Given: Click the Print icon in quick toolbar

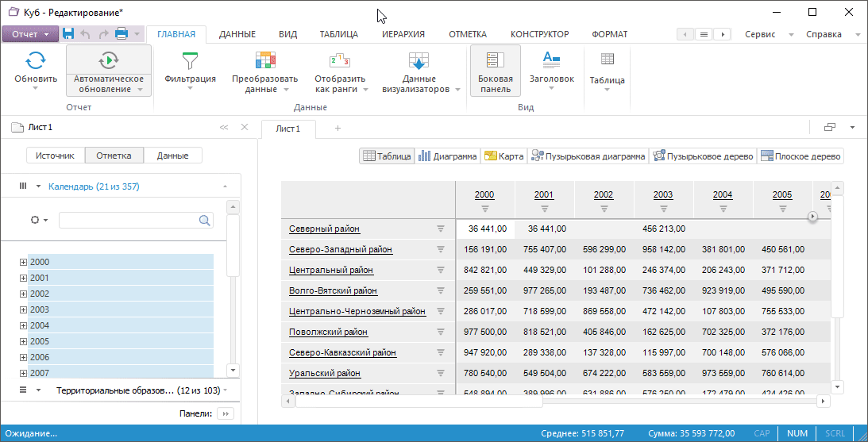Looking at the screenshot, I should coord(122,34).
